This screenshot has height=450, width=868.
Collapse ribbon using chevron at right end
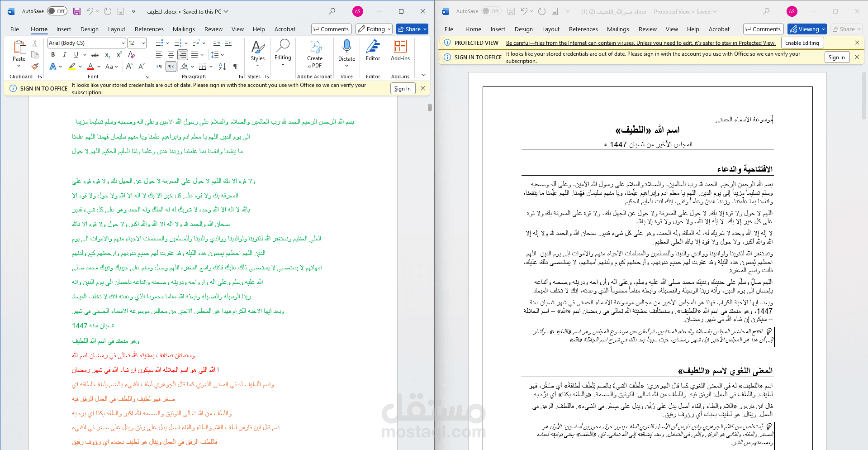pos(423,75)
